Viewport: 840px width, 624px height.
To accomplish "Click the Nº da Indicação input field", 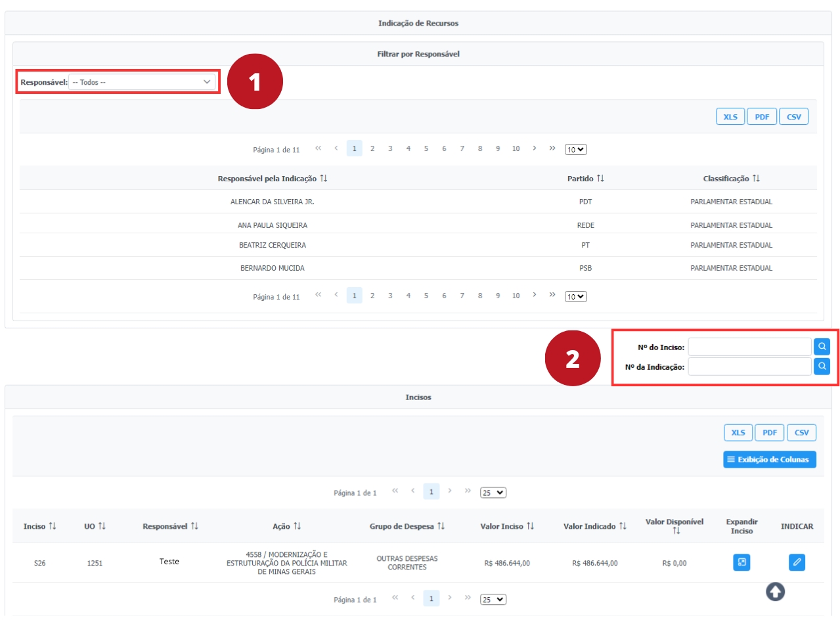I will coord(749,367).
